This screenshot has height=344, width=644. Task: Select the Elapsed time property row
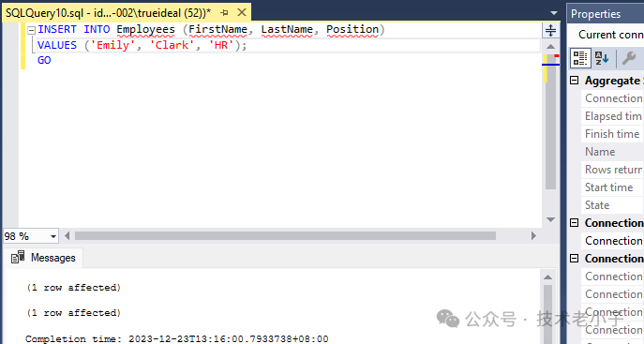[612, 116]
